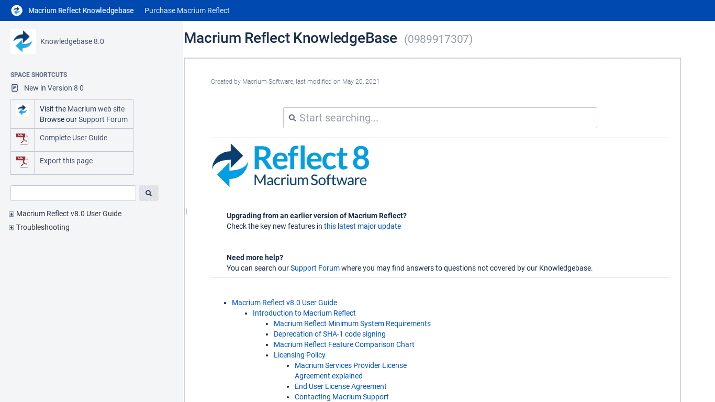
Task: Expand the Troubleshooting tree node
Action: pos(11,227)
